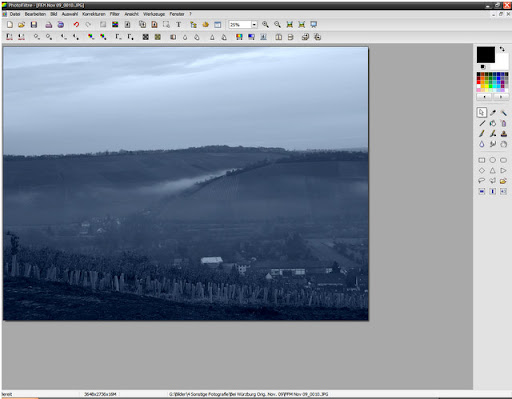The image size is (512, 399).
Task: Pick the Clone Stamp tool
Action: coord(503,134)
